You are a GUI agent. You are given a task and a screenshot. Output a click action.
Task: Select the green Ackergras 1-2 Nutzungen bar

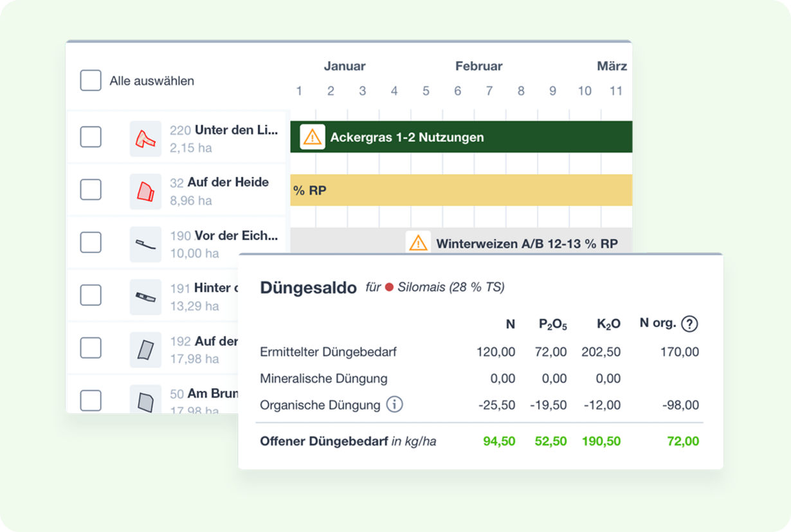461,137
